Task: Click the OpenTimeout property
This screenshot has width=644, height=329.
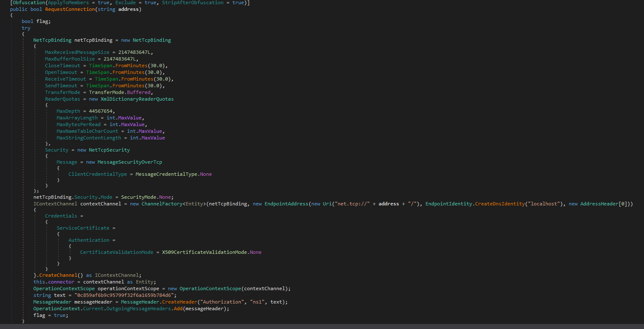Action: (61, 72)
